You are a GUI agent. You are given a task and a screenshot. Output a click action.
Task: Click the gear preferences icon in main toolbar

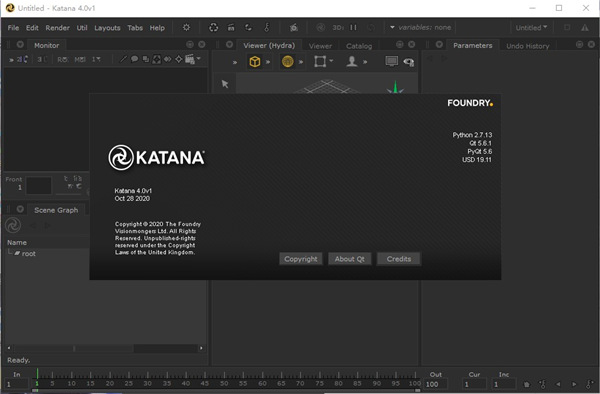coord(186,28)
